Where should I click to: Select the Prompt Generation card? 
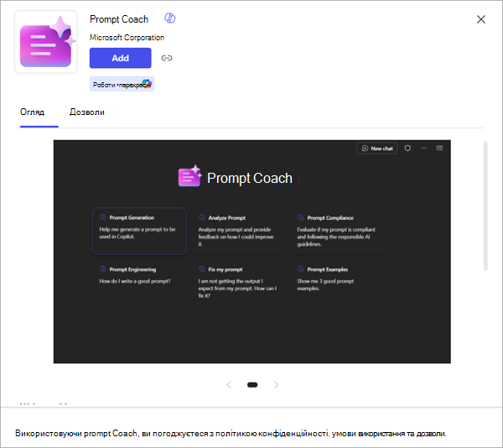[139, 231]
